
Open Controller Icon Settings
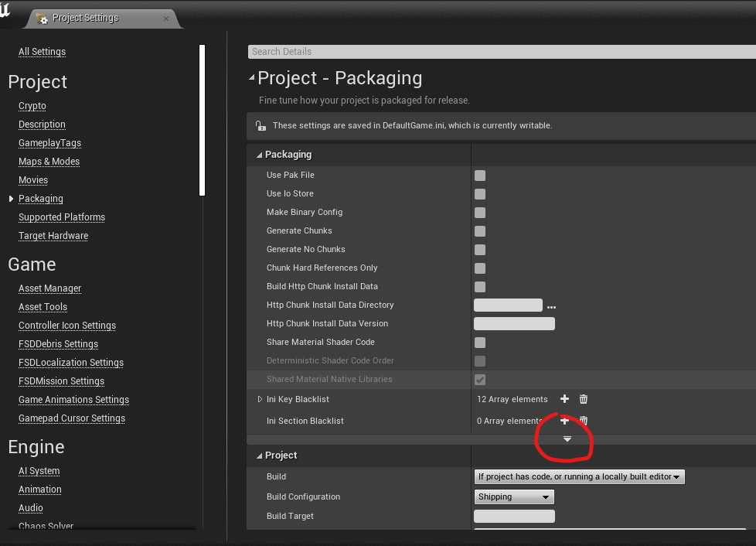coord(67,326)
